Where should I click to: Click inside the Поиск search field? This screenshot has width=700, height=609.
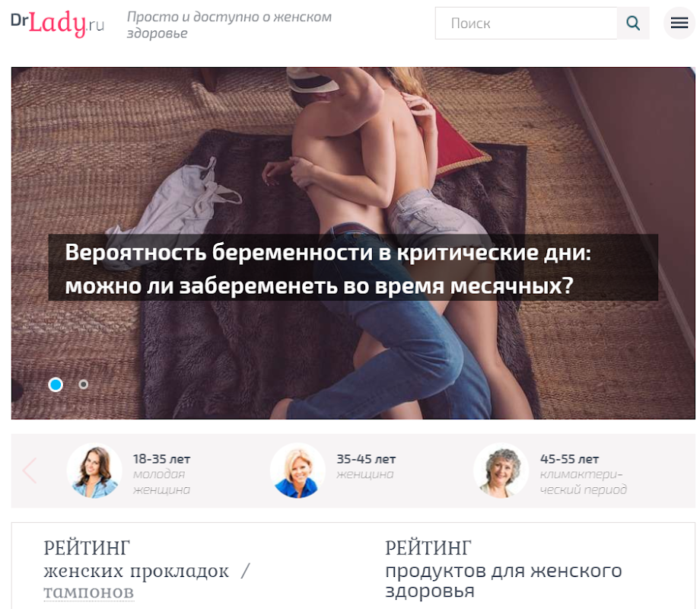pyautogui.click(x=527, y=24)
